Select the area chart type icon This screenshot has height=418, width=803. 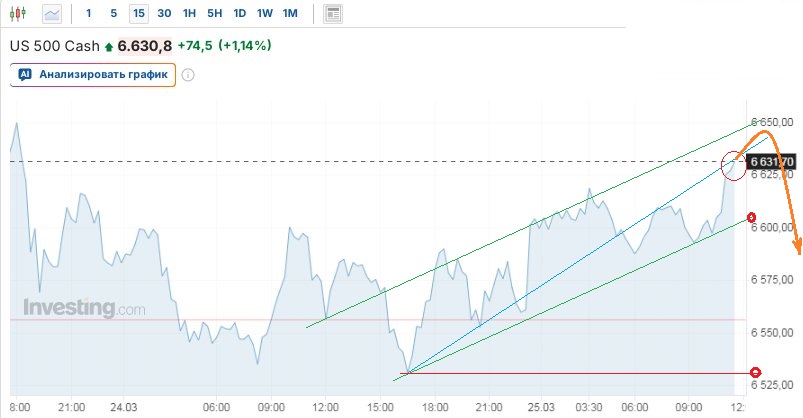pos(52,14)
